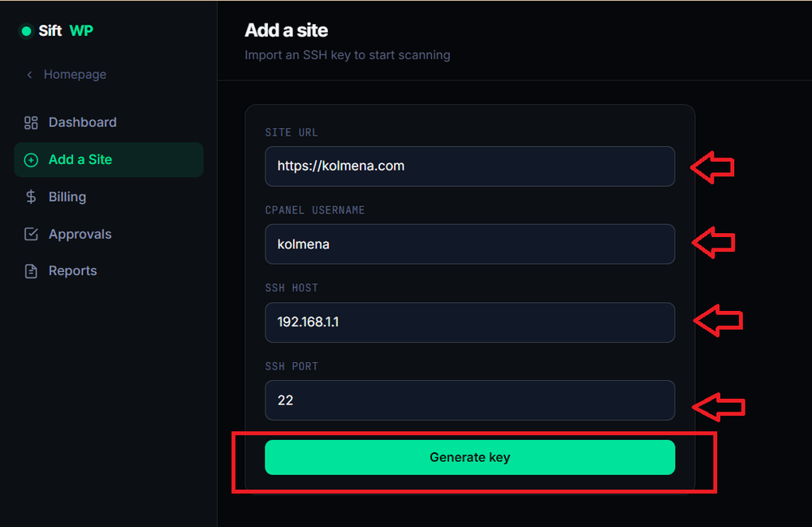Click 'Import an SSH key to start scanning' text
The image size is (812, 527).
click(x=348, y=55)
